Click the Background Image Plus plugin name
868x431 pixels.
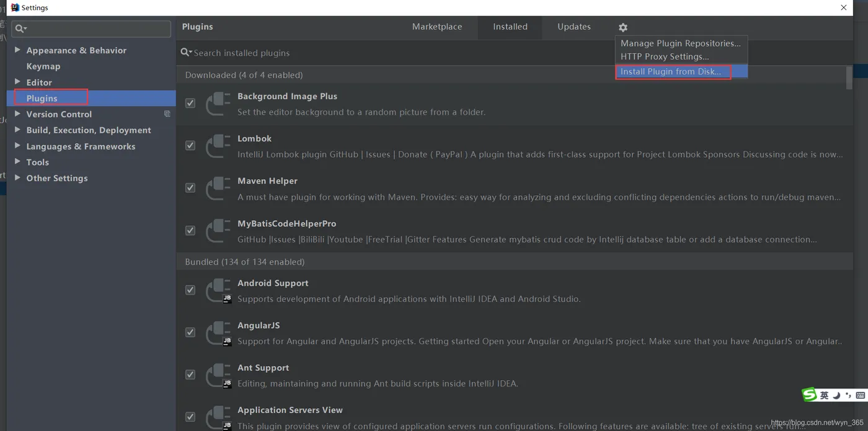[x=287, y=96]
